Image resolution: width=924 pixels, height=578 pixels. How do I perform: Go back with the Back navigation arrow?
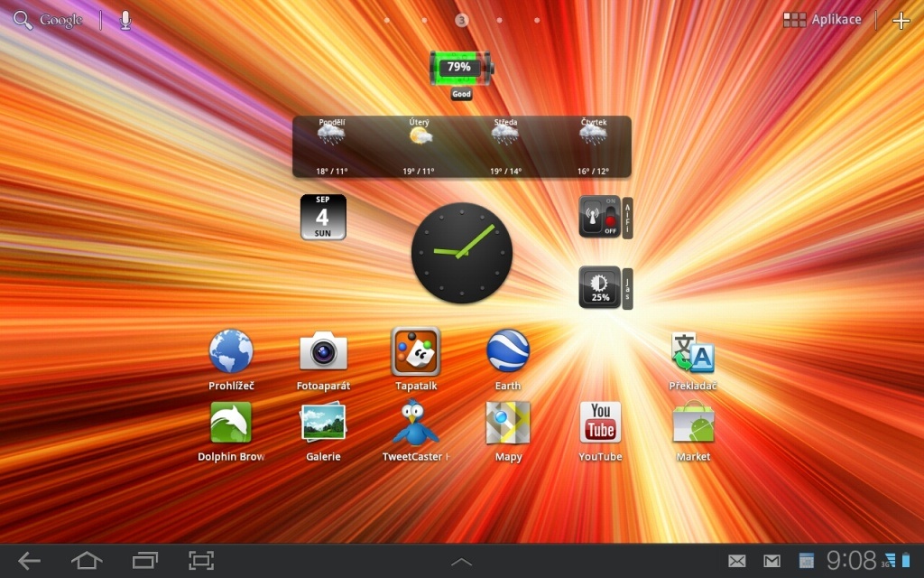coord(29,560)
